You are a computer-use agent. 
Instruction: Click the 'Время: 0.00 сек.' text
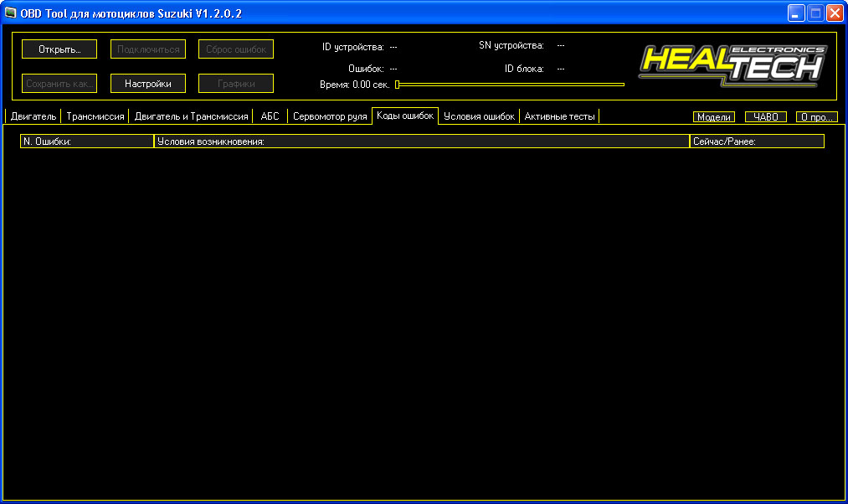355,85
